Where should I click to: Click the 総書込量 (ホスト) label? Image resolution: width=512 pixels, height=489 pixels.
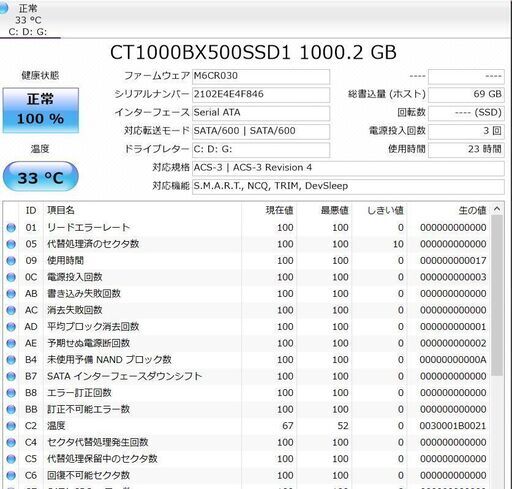point(387,94)
